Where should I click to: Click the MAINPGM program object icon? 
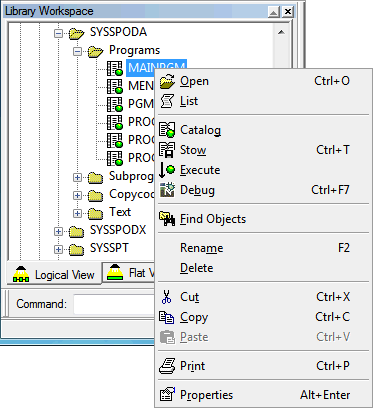point(115,68)
